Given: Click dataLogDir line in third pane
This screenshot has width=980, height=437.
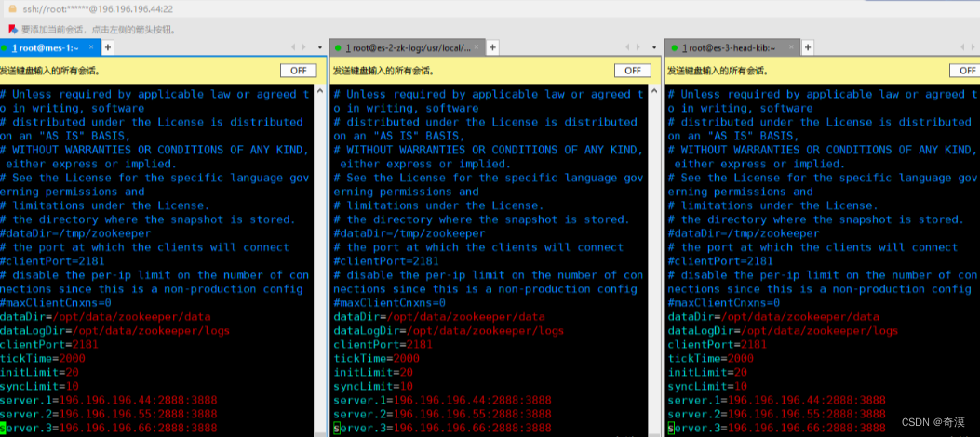Looking at the screenshot, I should tap(783, 330).
